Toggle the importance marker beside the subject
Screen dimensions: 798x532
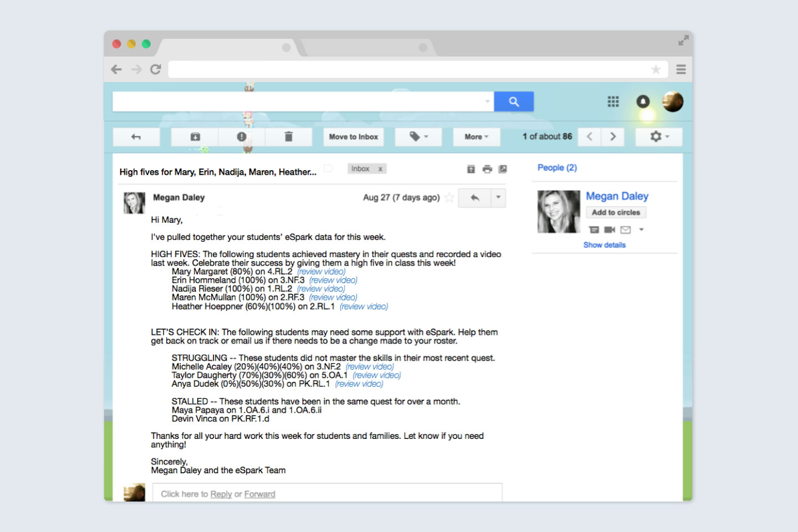pos(328,168)
